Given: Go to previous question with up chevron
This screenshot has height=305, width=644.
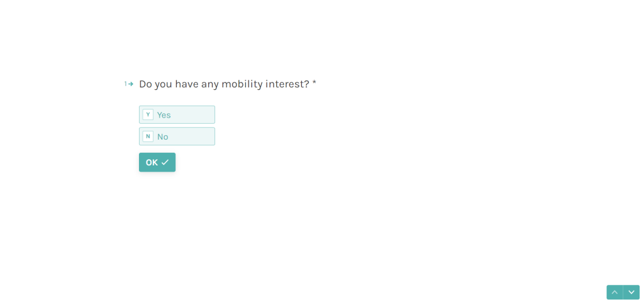Looking at the screenshot, I should coord(614,292).
